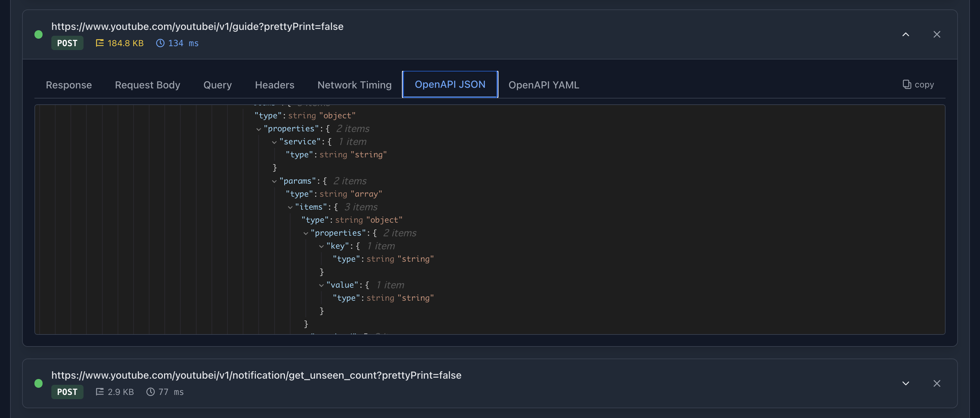Click the 77 ms clock icon

coord(151,392)
